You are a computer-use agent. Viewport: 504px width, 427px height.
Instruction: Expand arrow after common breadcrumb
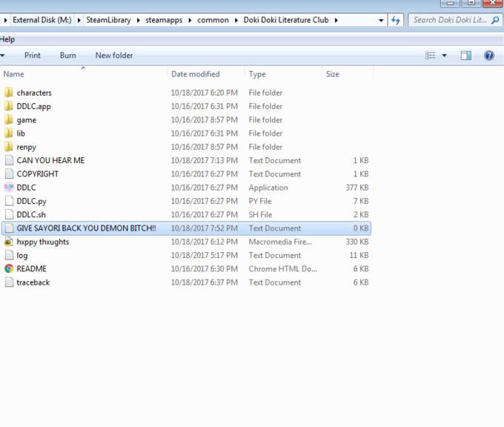point(236,20)
